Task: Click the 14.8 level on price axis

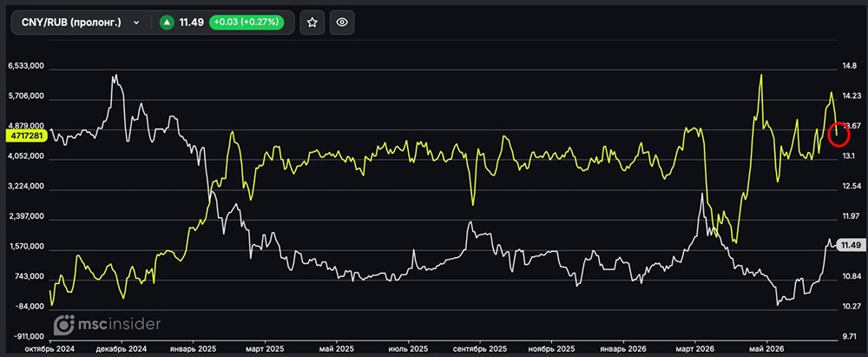Action: [848, 66]
